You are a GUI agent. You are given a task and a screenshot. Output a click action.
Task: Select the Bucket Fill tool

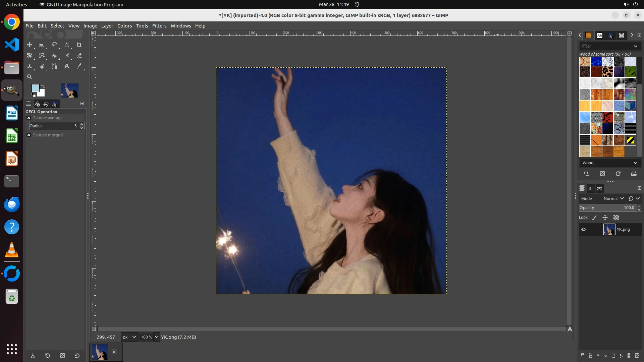point(54,56)
